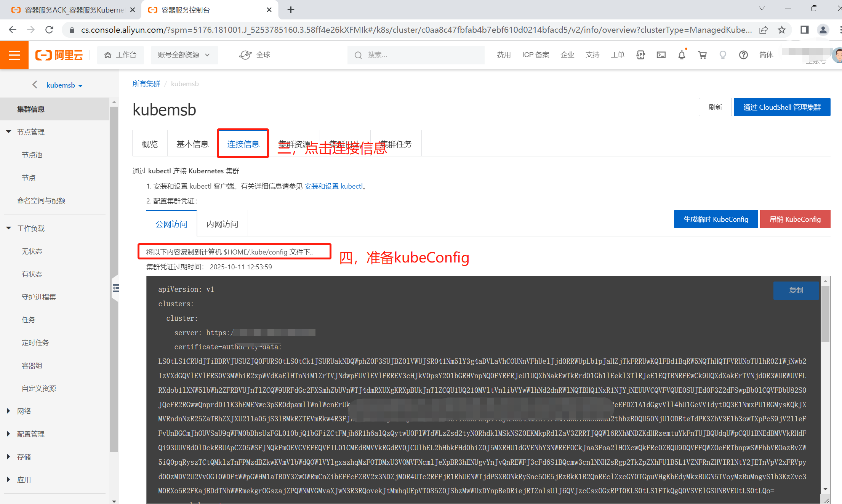Screen dimensions: 842x504
Task: Select the 公网访问 tab
Action: [171, 224]
